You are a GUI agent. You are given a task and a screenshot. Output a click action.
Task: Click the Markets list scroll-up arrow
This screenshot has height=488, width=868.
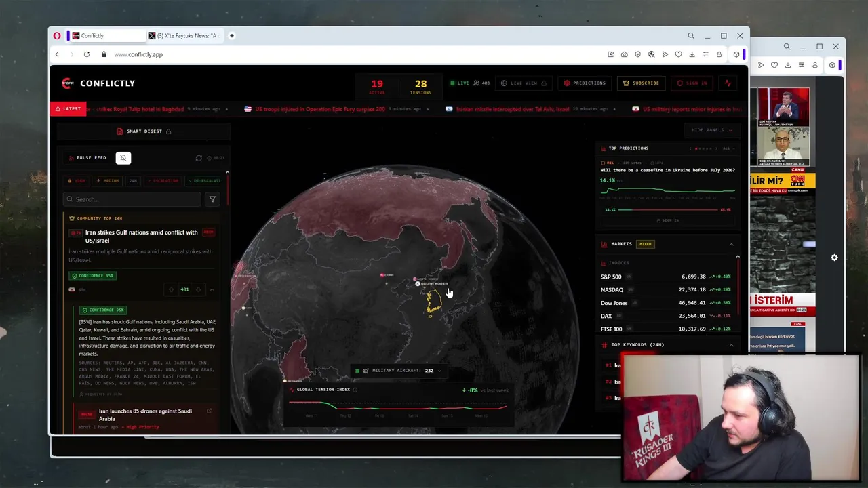point(738,256)
